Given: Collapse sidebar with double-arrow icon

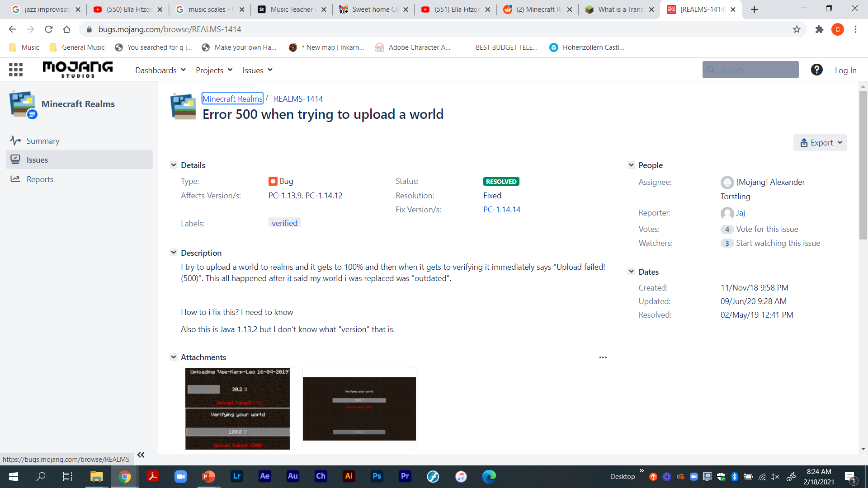Looking at the screenshot, I should pyautogui.click(x=141, y=455).
